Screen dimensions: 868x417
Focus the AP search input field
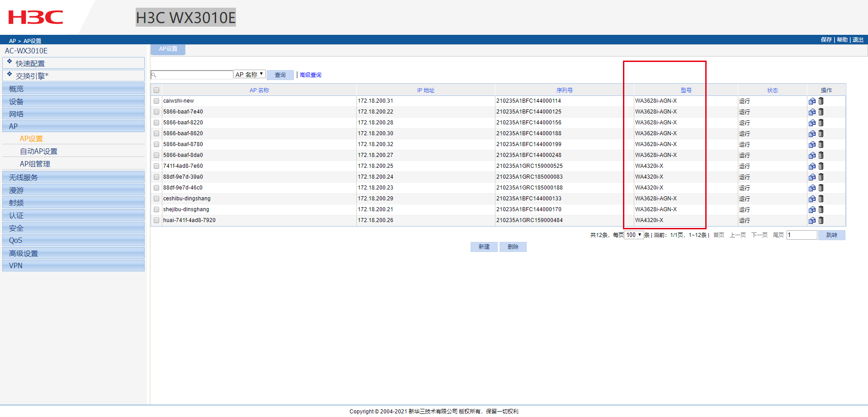tap(192, 75)
